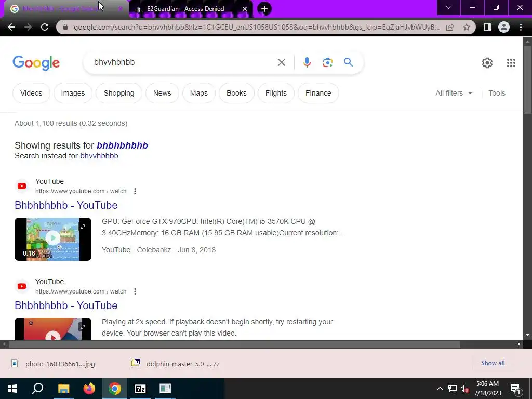Switch to Books results
Screen dimensions: 532x399
(236, 93)
